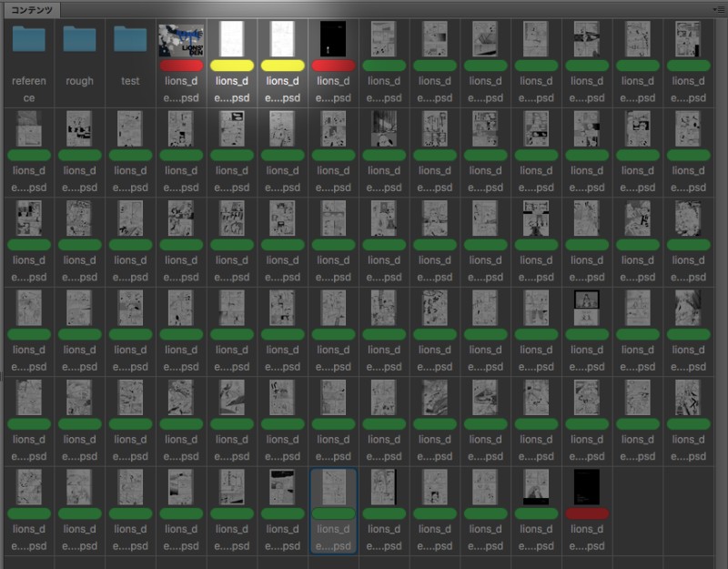Open the reference folder icon
Screen dimensions: 728x569
click(x=29, y=38)
